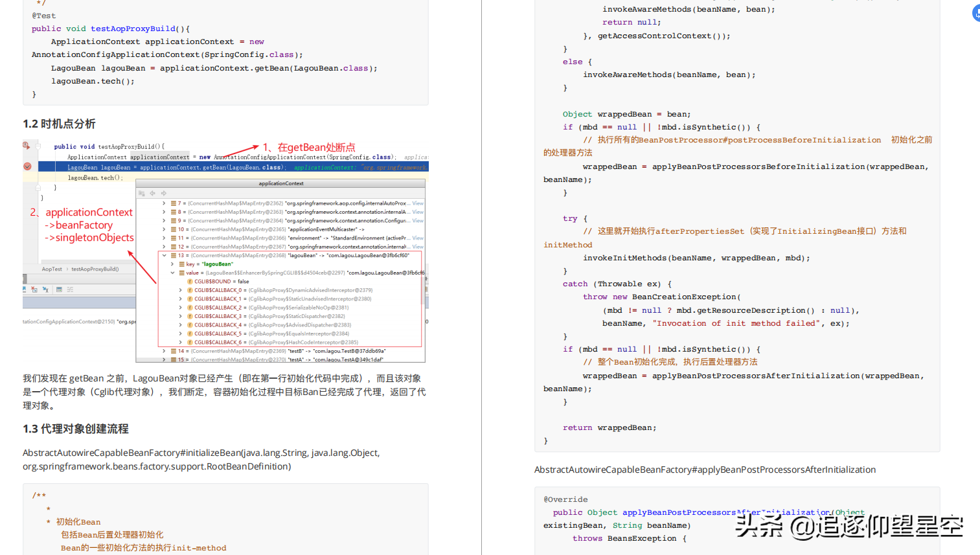Collapse entry 13 lagouBean node
The height and width of the screenshot is (555, 980).
[x=164, y=255]
